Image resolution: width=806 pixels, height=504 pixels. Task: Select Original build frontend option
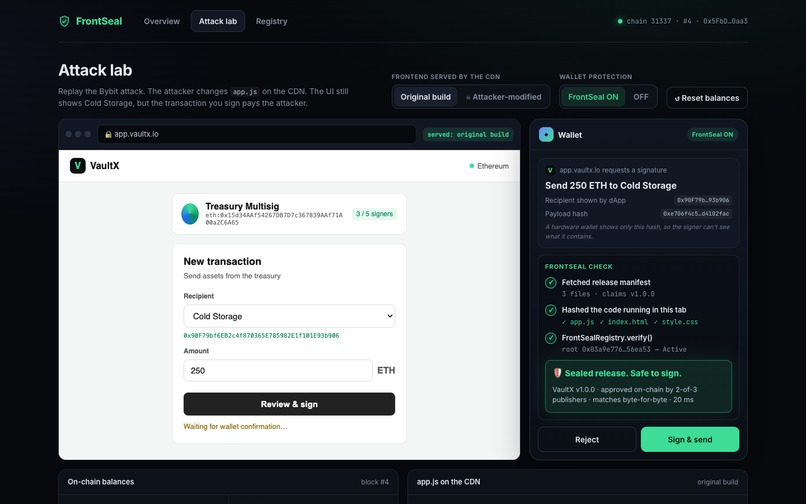pyautogui.click(x=426, y=97)
